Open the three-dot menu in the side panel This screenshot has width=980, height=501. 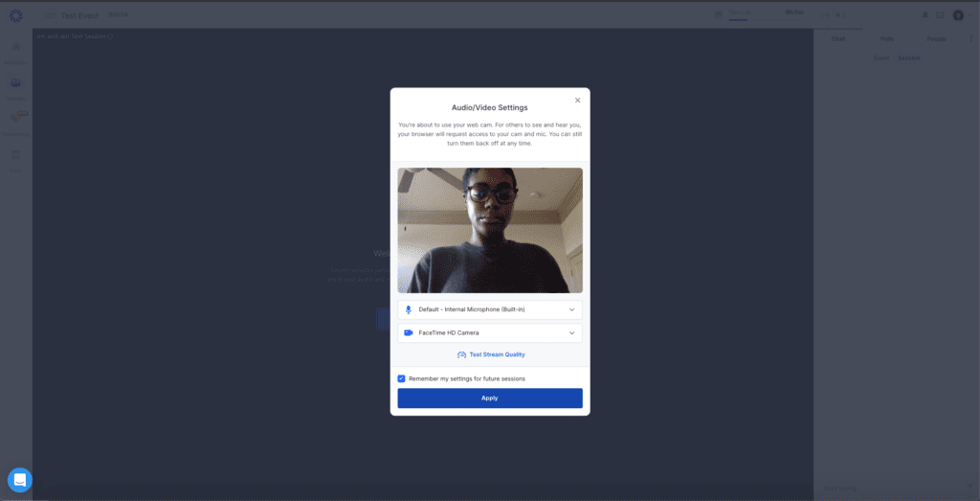tap(970, 38)
